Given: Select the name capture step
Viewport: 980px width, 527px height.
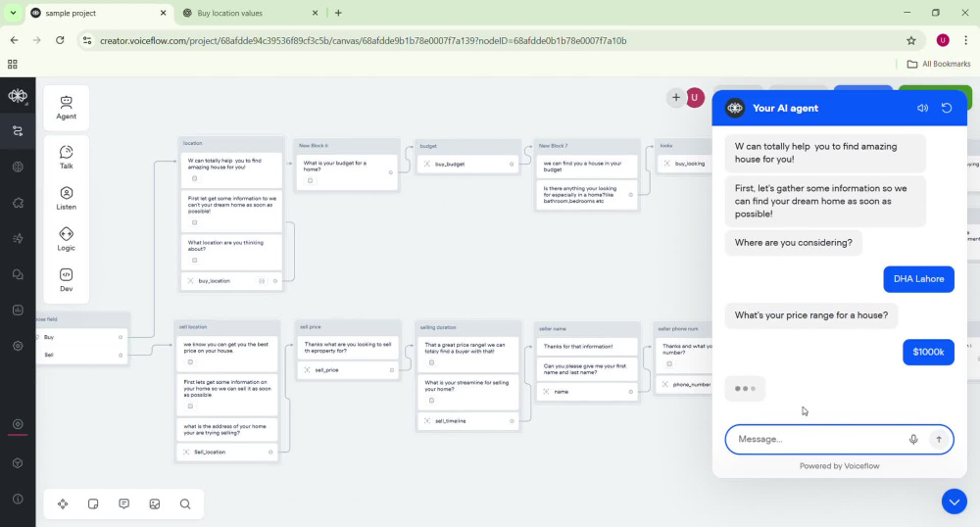Looking at the screenshot, I should click(x=587, y=392).
